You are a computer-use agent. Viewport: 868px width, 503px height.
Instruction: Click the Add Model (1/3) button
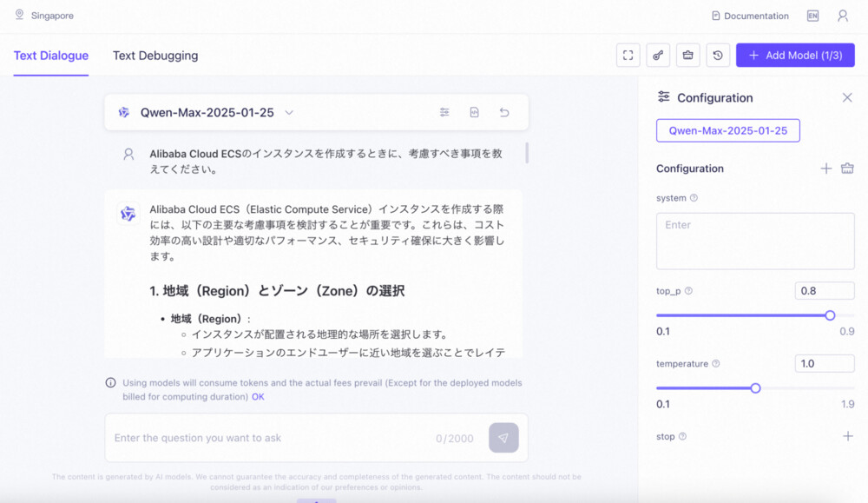pos(795,56)
